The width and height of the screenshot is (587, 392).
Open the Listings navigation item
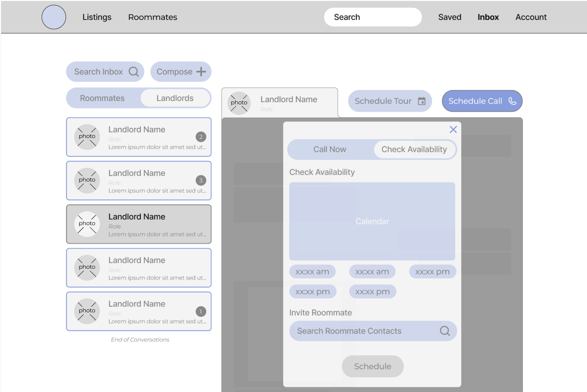coord(97,17)
